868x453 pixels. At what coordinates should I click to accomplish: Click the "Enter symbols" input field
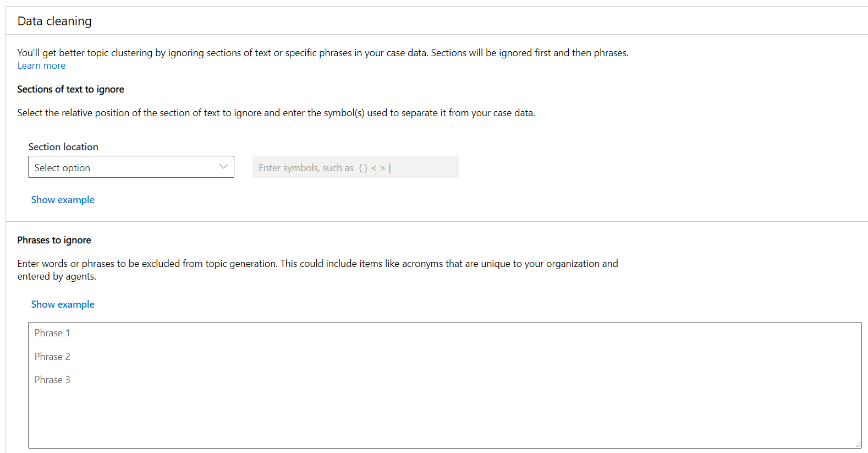[355, 167]
